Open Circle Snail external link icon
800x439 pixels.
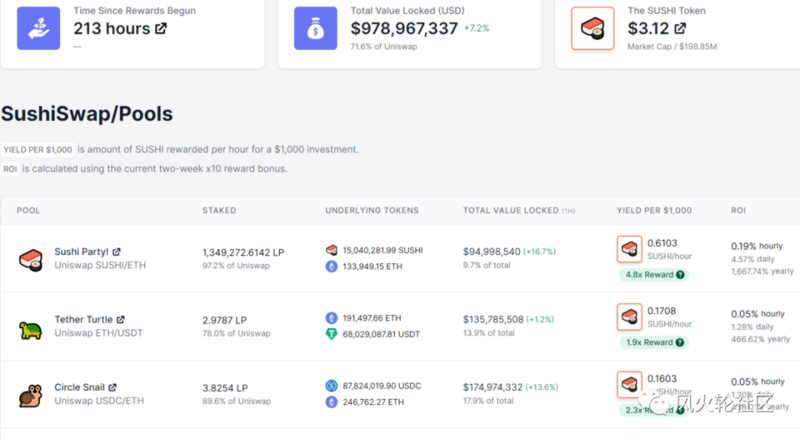coord(113,387)
